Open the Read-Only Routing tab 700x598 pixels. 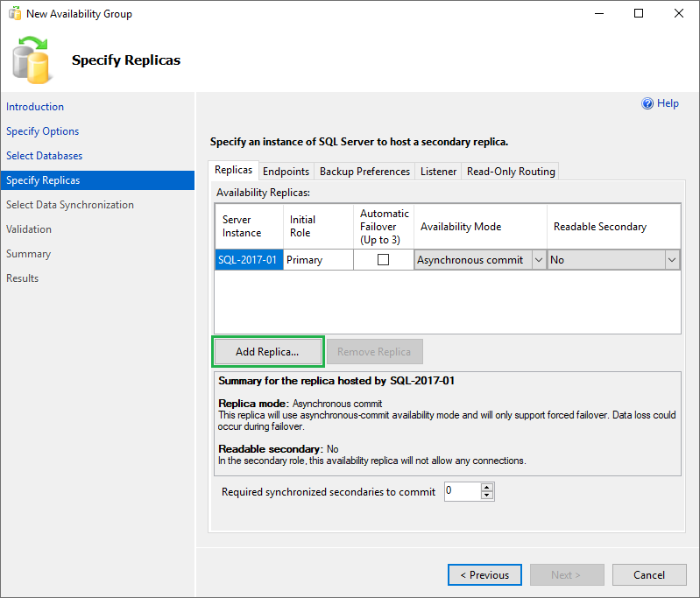coord(511,172)
